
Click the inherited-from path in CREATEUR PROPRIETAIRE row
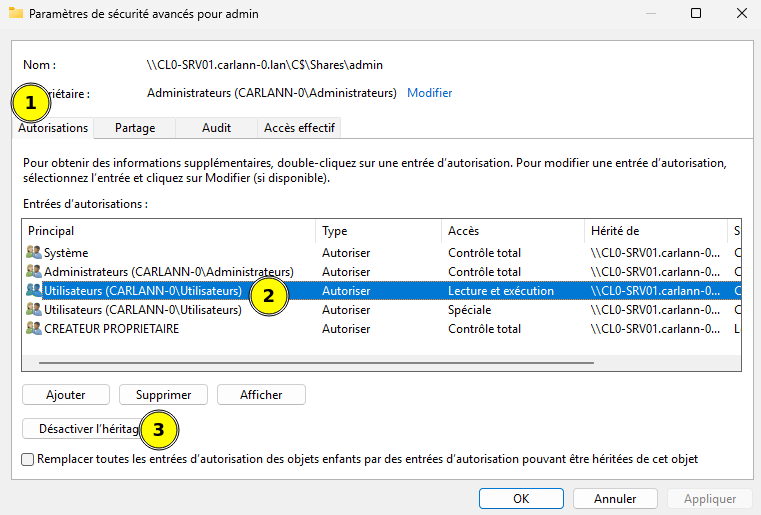pos(655,328)
